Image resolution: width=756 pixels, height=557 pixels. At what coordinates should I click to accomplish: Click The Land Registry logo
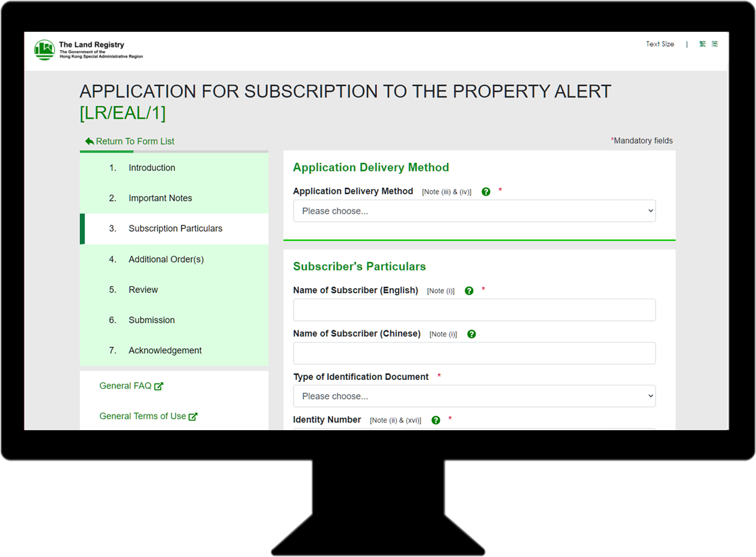coord(43,50)
